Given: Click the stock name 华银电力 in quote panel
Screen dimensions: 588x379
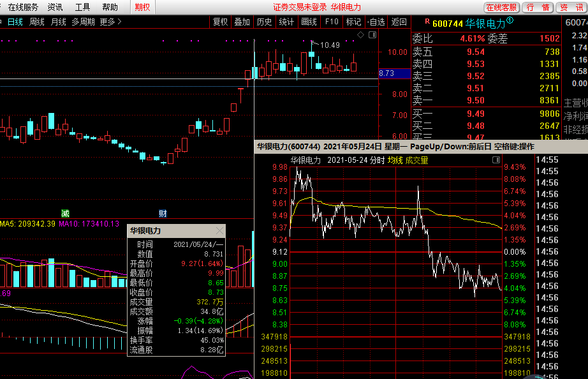Looking at the screenshot, I should [x=485, y=24].
